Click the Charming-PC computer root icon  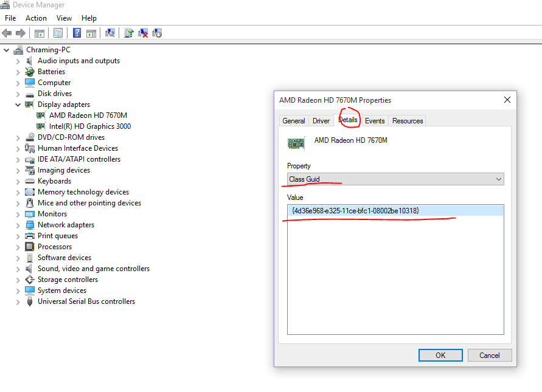pyautogui.click(x=18, y=50)
